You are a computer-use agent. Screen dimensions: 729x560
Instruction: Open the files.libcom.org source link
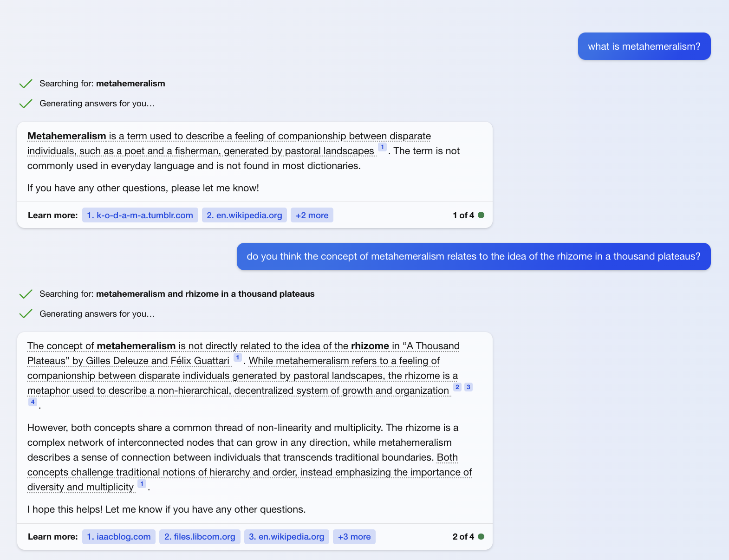[x=200, y=537]
